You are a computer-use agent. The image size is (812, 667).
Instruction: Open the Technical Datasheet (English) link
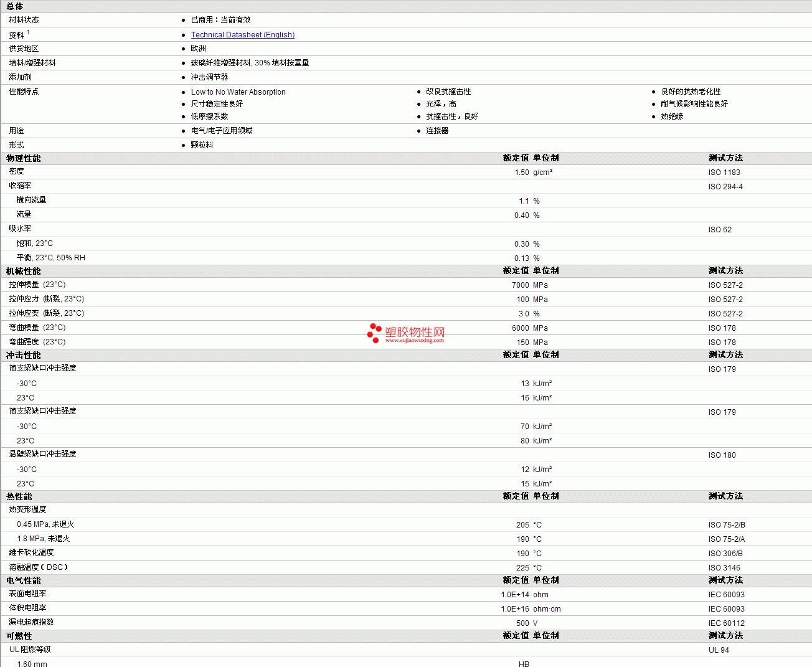click(x=242, y=35)
